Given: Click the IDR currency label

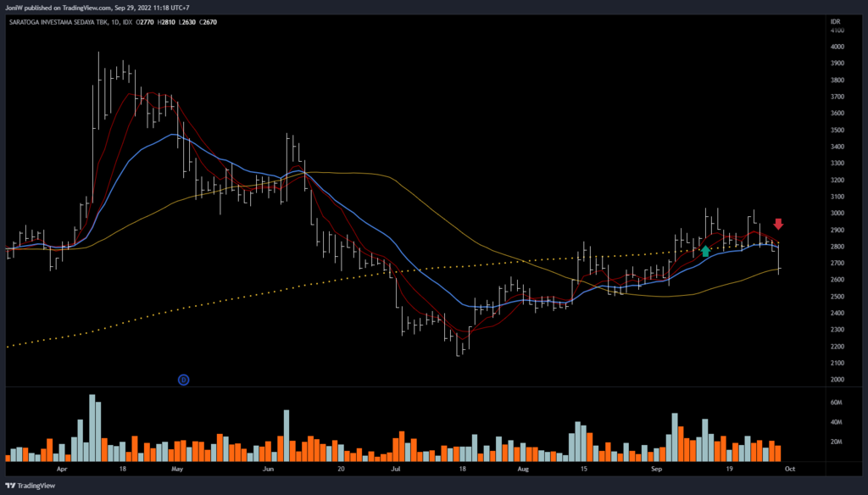Looking at the screenshot, I should pyautogui.click(x=836, y=19).
